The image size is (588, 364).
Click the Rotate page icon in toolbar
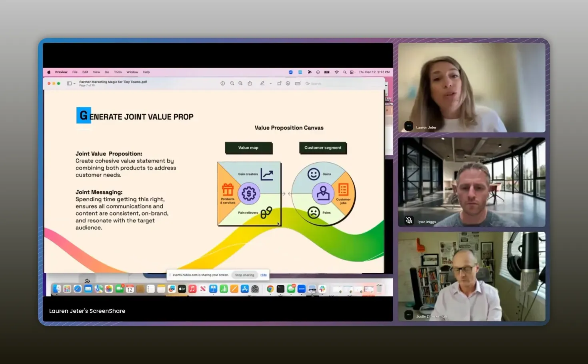point(279,83)
